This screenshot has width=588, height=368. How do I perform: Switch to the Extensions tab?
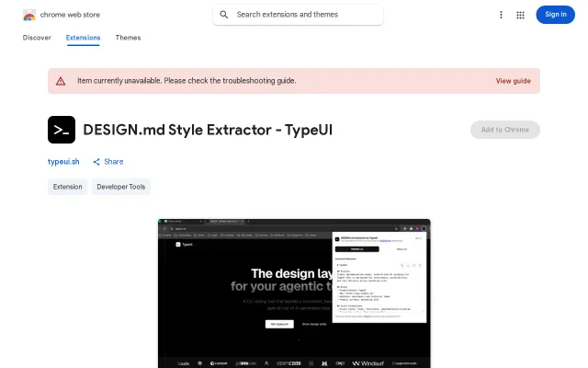click(x=83, y=38)
